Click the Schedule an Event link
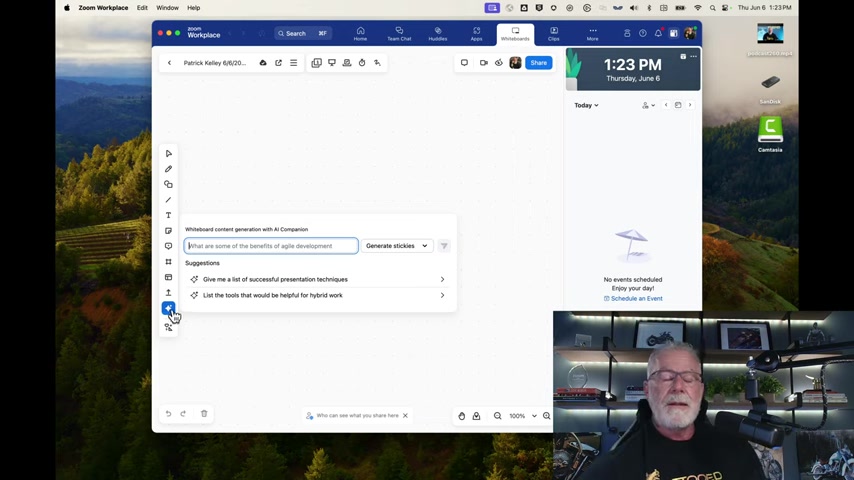The width and height of the screenshot is (854, 480). 633,299
